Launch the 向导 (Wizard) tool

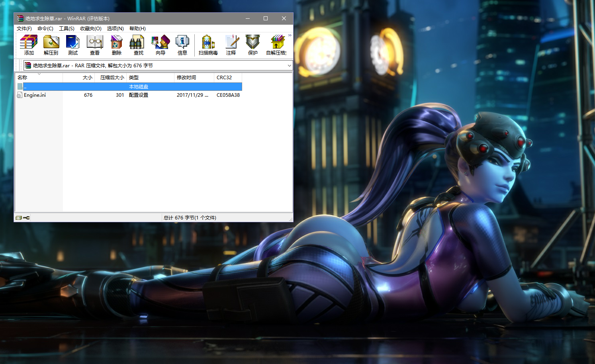click(160, 45)
